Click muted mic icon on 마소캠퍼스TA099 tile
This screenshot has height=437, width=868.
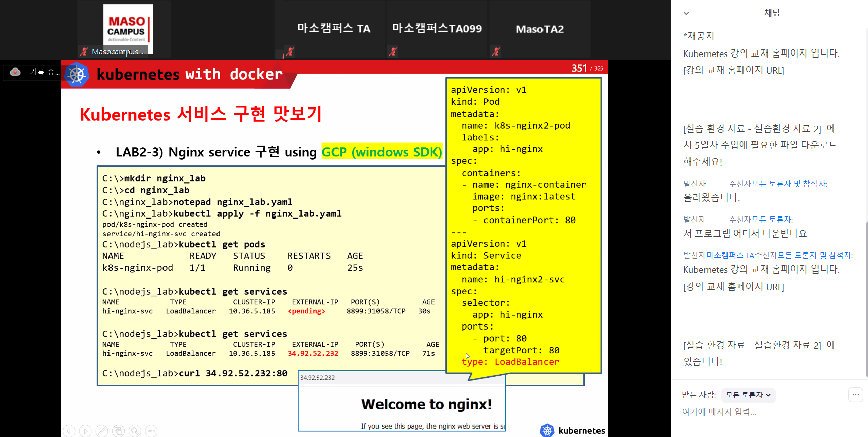393,51
